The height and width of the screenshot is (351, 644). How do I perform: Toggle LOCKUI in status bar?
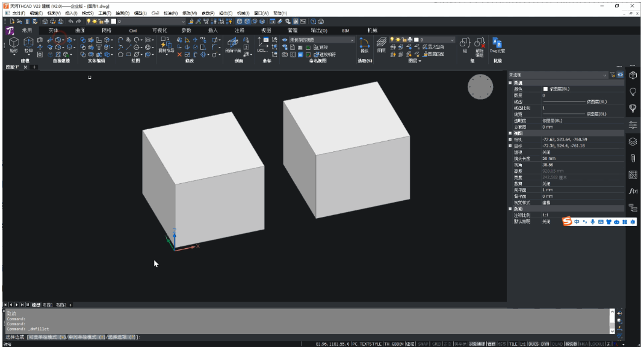(597, 344)
